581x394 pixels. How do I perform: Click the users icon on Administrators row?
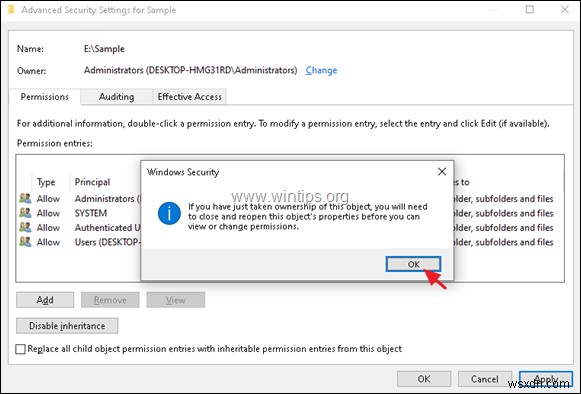click(x=25, y=198)
